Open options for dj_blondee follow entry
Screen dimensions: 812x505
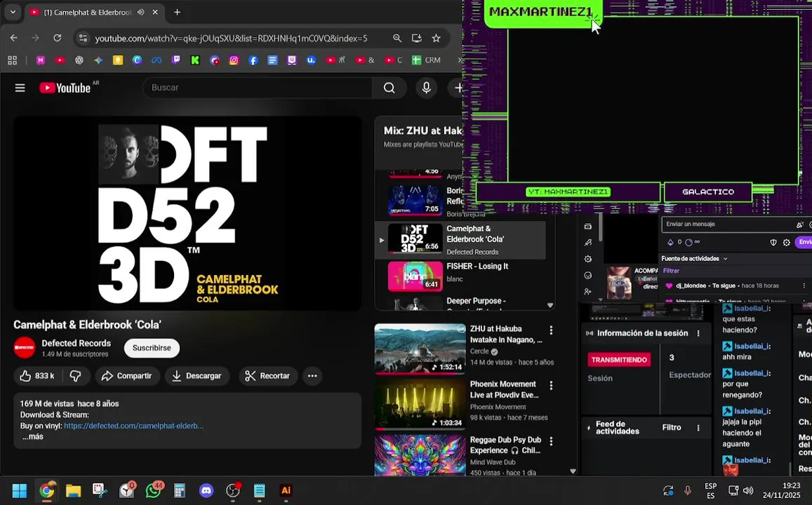[804, 285]
